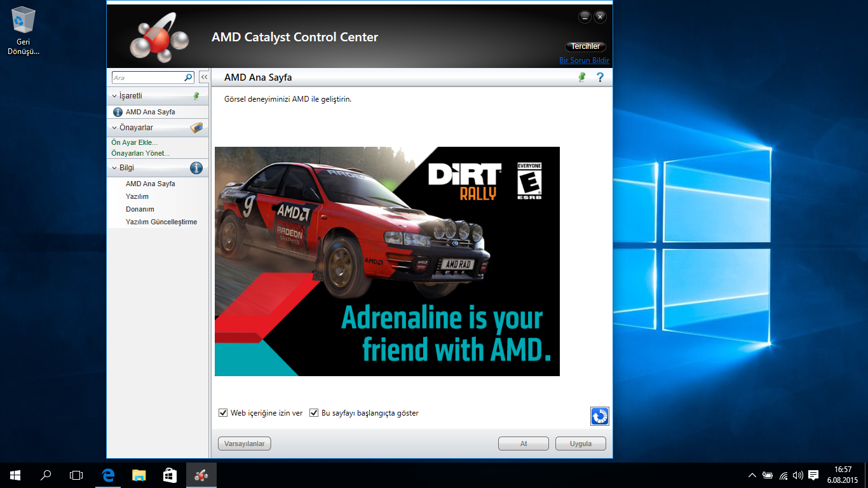Click the presets icon in Önayarlar header
Image resolution: width=868 pixels, height=488 pixels.
pos(196,128)
